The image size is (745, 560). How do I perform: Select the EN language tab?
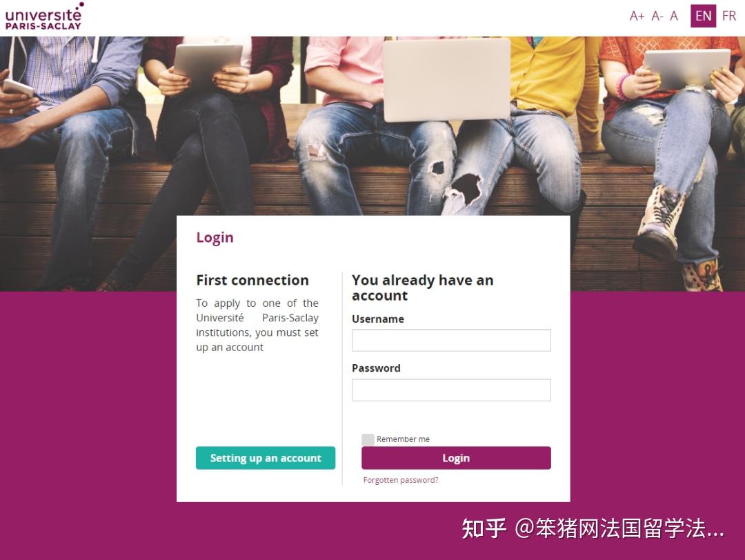pyautogui.click(x=703, y=15)
